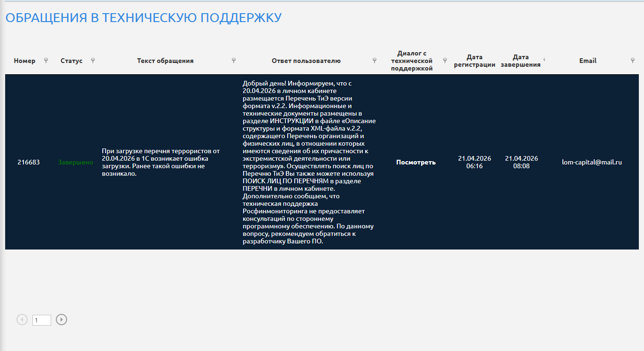Click the Завершено status cell
The height and width of the screenshot is (351, 644).
tap(76, 162)
